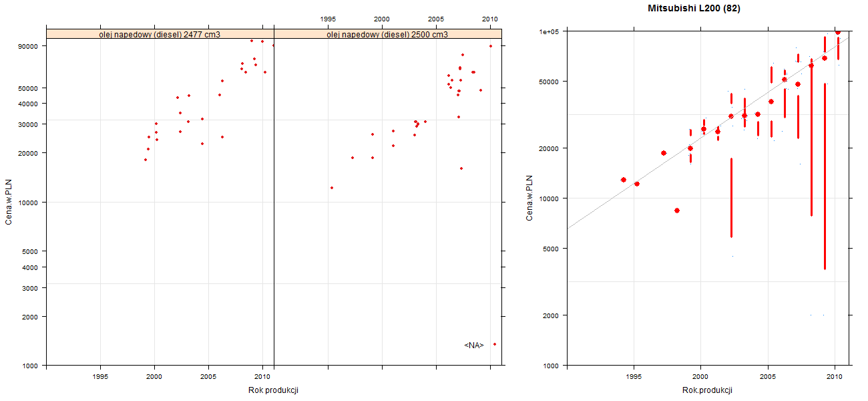Click the lowest red dot near 1998 in Mitsubishi plot
This screenshot has height=401, width=868.
[x=677, y=211]
